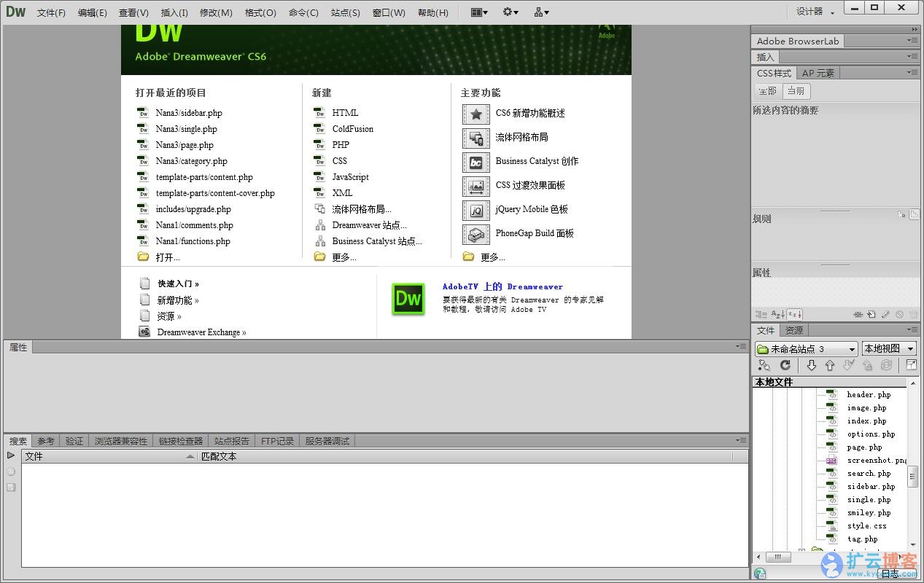924x583 pixels.
Task: Click the Put files up-arrow icon
Action: click(830, 365)
